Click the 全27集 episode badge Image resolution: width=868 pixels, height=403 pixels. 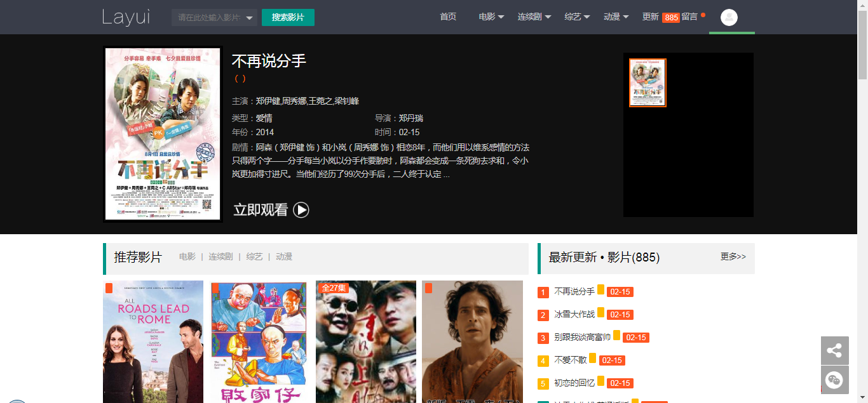[334, 288]
